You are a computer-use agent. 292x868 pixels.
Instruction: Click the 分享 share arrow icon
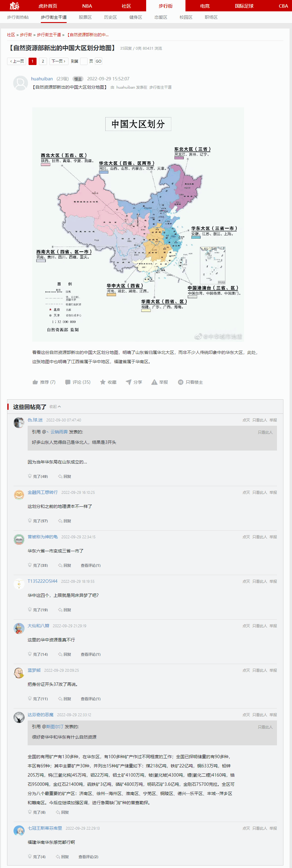point(128,382)
